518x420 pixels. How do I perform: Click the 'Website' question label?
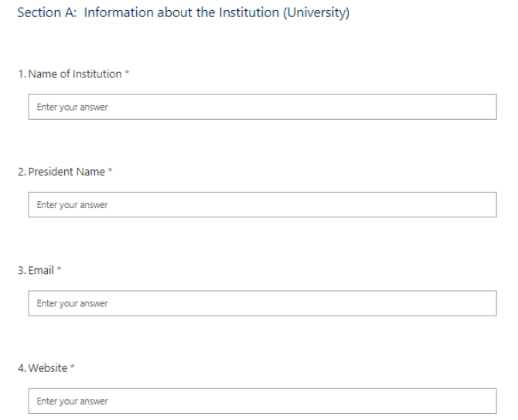(x=48, y=367)
